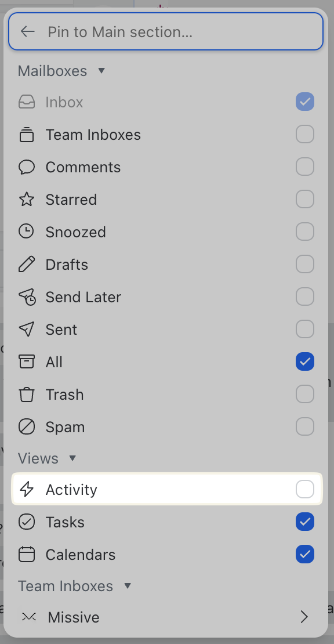Click the Spam prohibition icon
The image size is (334, 644).
[x=27, y=427]
